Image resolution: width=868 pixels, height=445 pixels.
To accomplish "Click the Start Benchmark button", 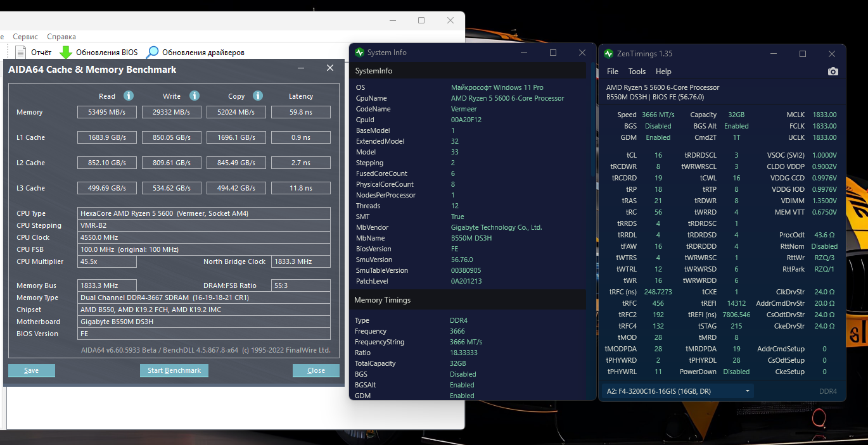I will pos(174,370).
